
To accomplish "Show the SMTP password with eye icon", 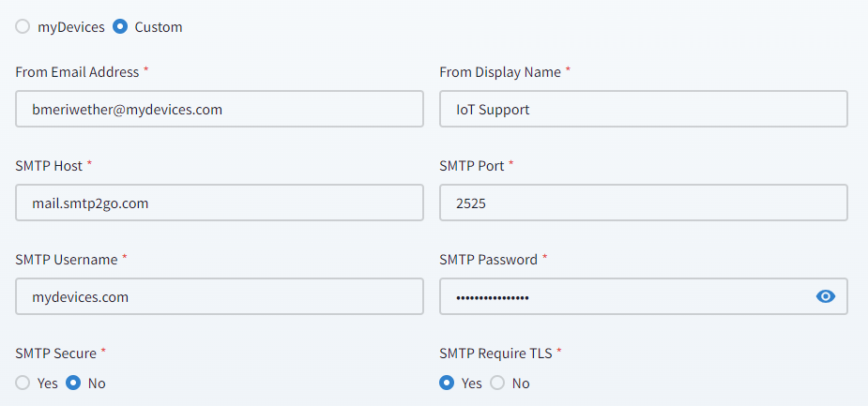I will point(826,296).
